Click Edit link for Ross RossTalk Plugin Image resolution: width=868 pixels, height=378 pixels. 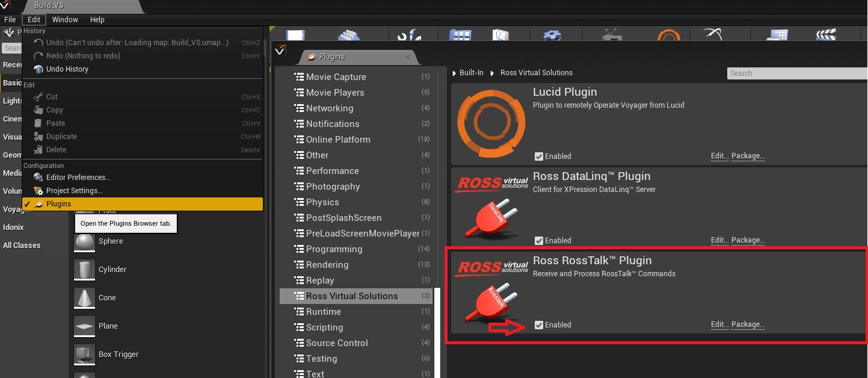719,324
